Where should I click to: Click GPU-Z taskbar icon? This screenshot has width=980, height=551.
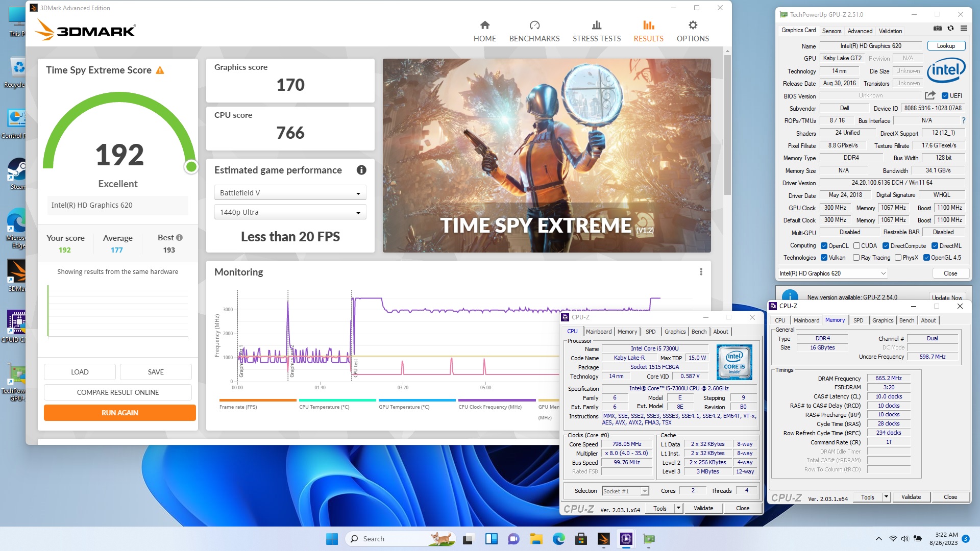tap(649, 539)
